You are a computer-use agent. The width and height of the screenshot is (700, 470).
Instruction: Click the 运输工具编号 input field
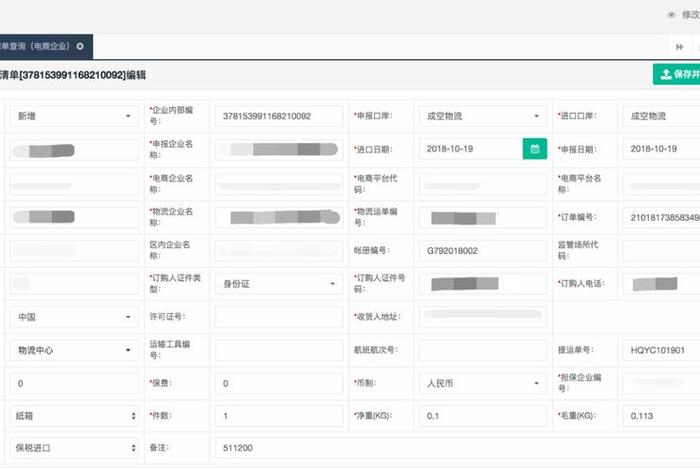[x=279, y=350]
